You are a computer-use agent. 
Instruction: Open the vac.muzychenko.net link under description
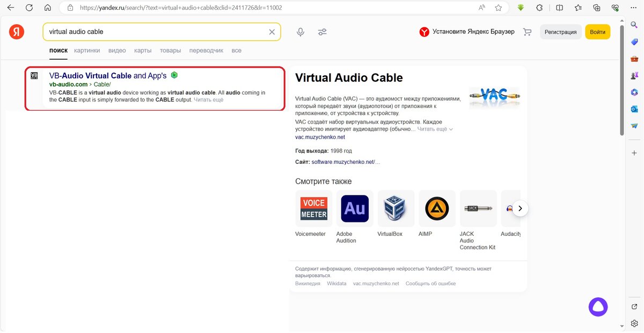tap(320, 137)
